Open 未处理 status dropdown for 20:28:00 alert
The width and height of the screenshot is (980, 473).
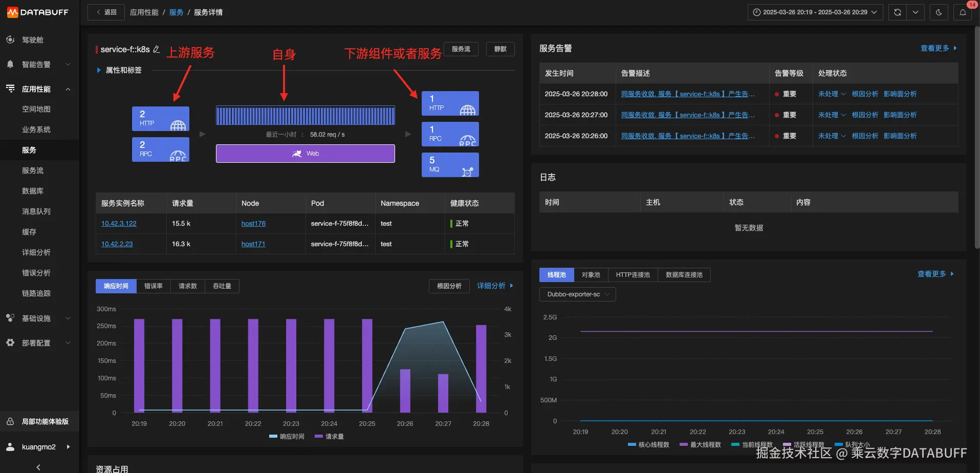pyautogui.click(x=832, y=94)
